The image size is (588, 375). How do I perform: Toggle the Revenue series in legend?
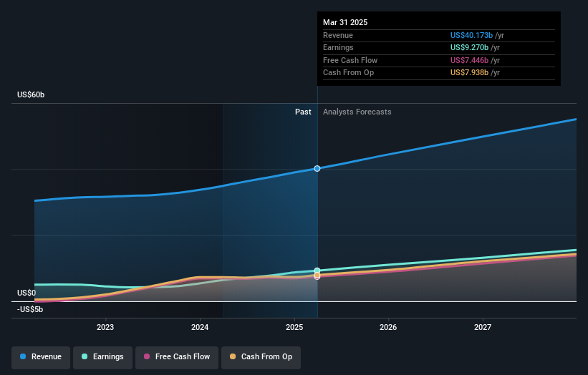[x=41, y=356]
